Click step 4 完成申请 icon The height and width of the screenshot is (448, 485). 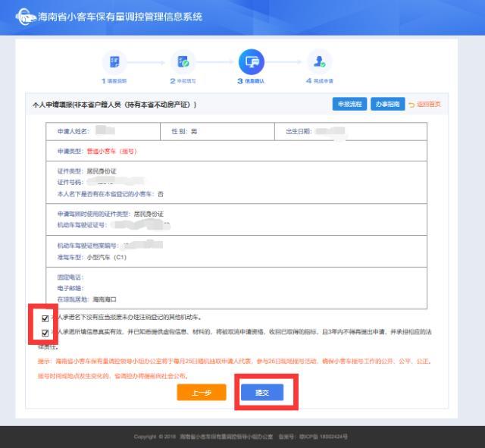point(319,62)
